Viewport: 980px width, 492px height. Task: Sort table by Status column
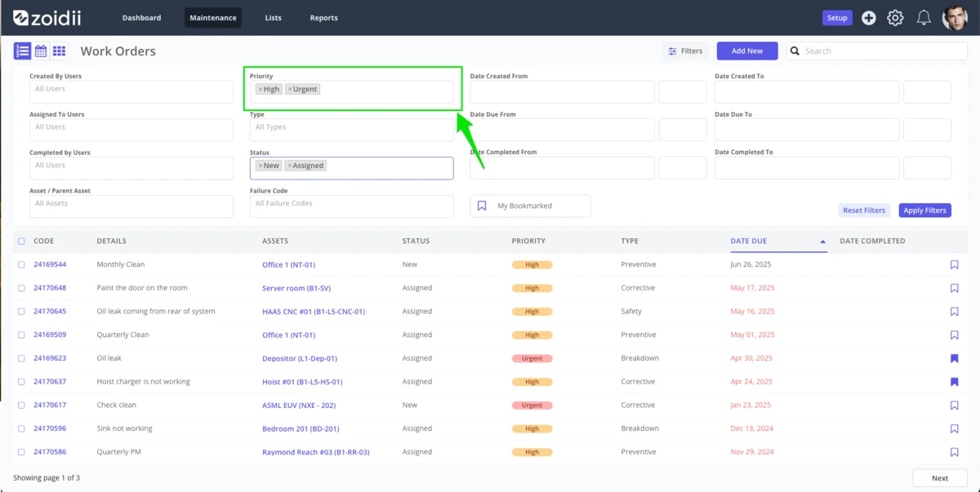416,242
